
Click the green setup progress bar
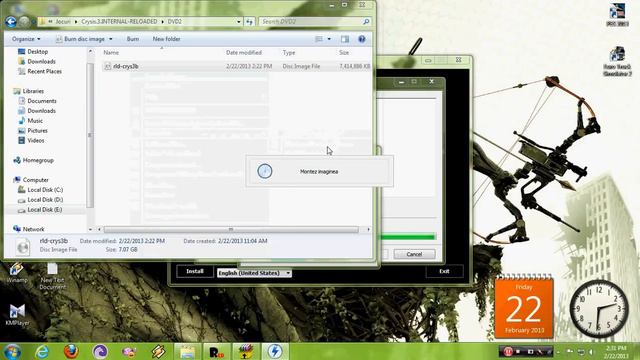[x=407, y=237]
